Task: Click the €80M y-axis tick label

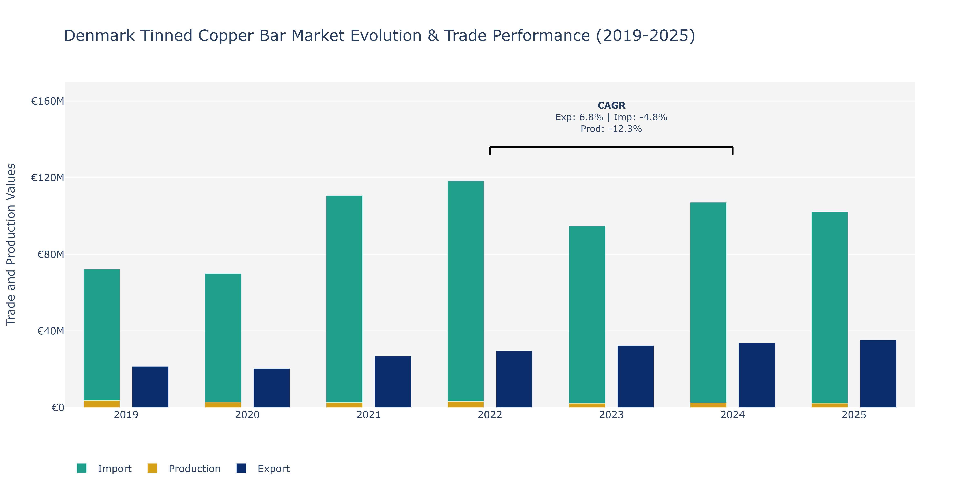Action: click(x=51, y=255)
